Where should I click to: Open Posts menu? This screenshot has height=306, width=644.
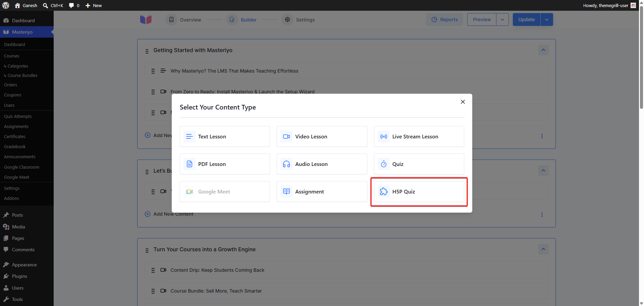[27, 215]
